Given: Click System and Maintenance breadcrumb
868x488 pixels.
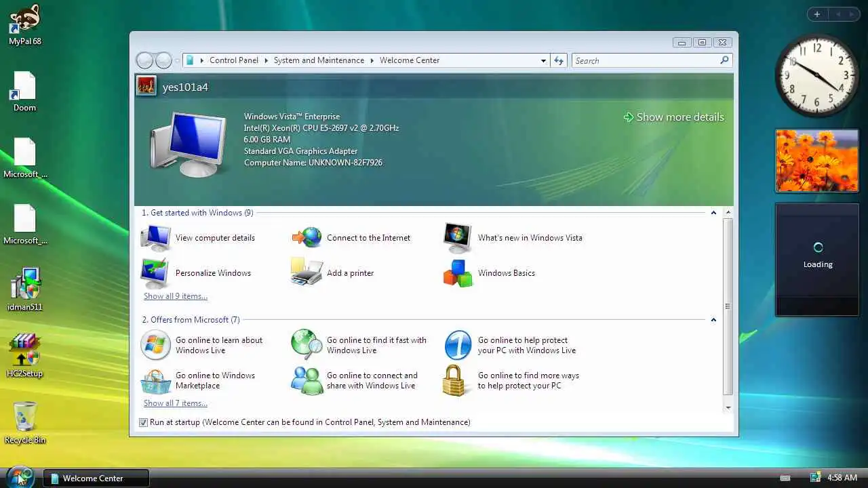Looking at the screenshot, I should [x=319, y=60].
